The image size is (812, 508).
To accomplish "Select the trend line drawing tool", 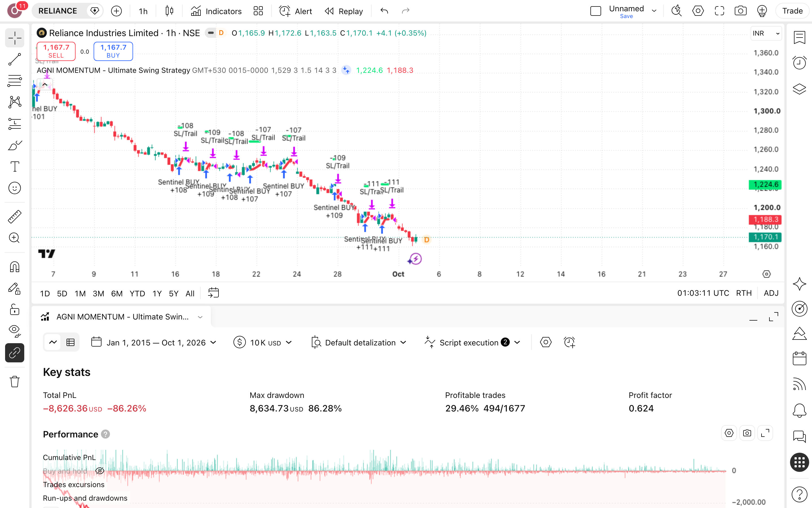I will (14, 59).
